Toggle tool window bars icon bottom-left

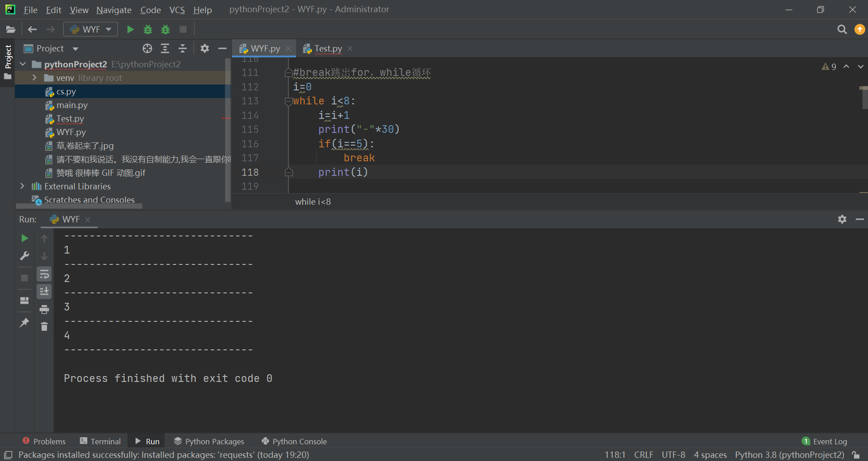(8, 455)
